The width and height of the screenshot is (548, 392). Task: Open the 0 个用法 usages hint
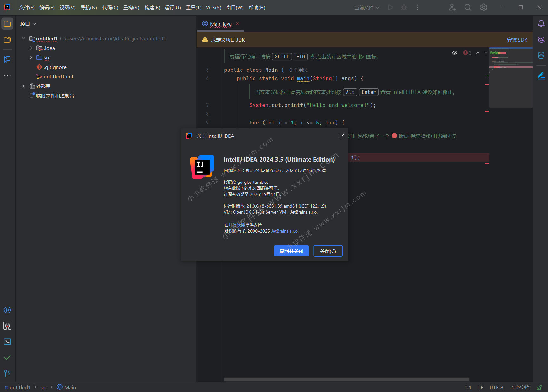coord(298,70)
